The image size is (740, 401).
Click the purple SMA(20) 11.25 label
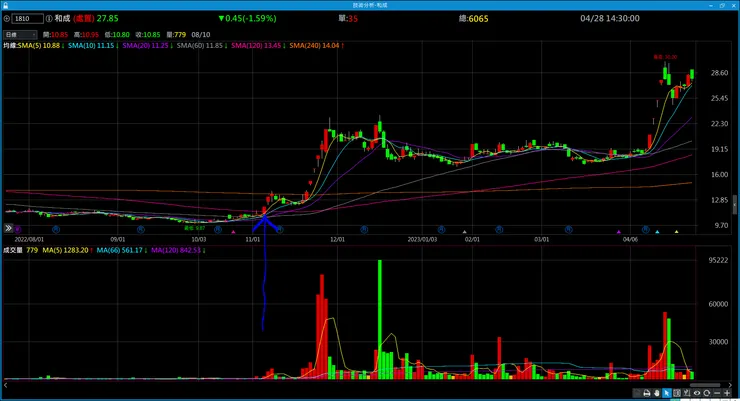click(147, 46)
